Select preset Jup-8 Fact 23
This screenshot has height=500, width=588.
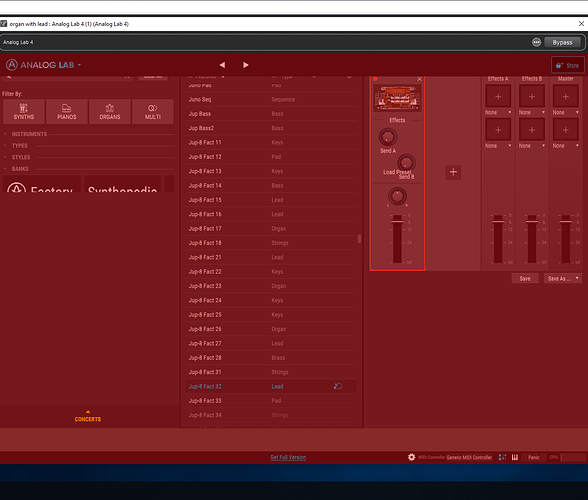[271, 286]
